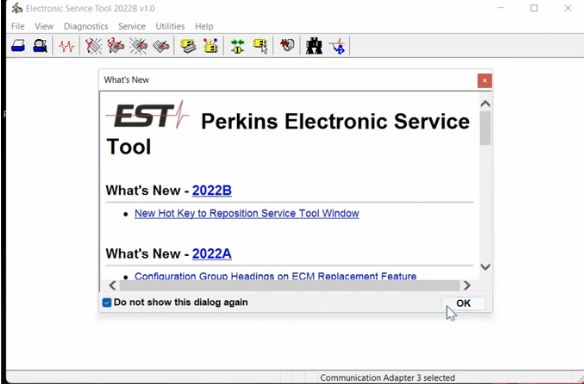Screen dimensions: 584x384
Task: Open the Diagnostics menu
Action: coord(86,26)
